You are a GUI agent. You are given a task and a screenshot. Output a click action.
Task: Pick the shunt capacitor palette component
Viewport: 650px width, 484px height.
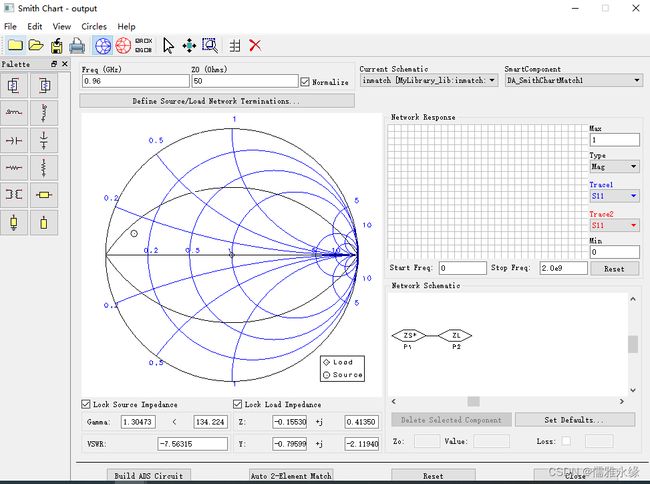(44, 140)
